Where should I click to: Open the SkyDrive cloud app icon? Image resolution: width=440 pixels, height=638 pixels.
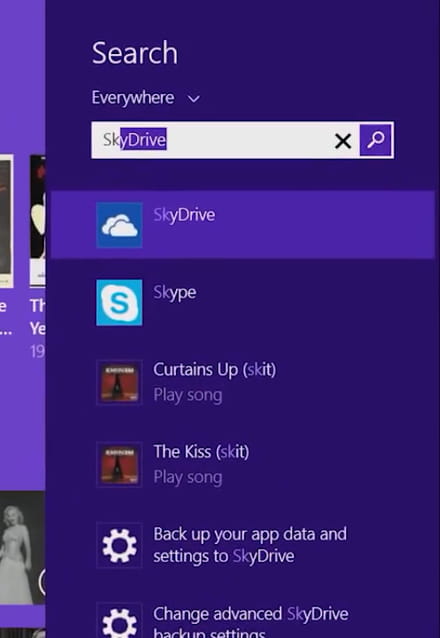coord(119,225)
